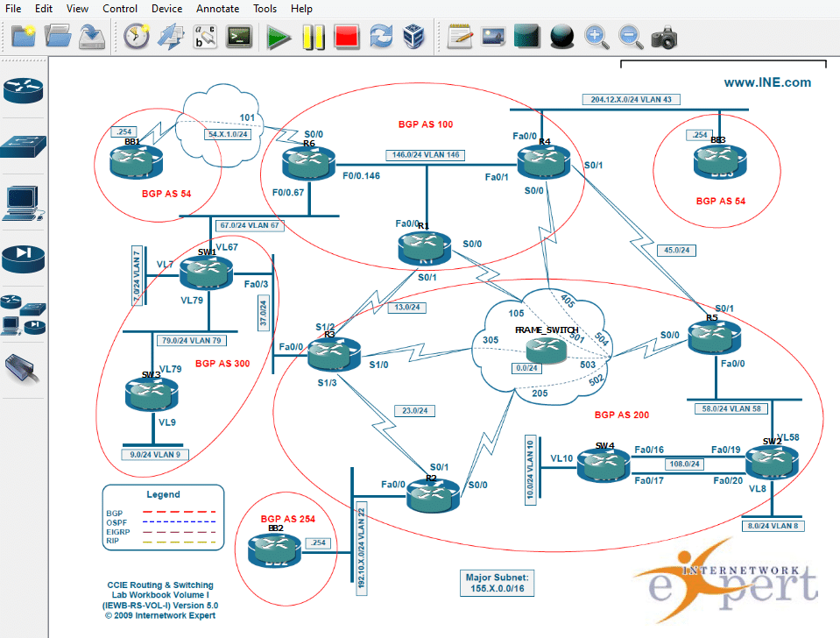Screen dimensions: 840x638
Task: Open the File menu
Action: tap(14, 9)
